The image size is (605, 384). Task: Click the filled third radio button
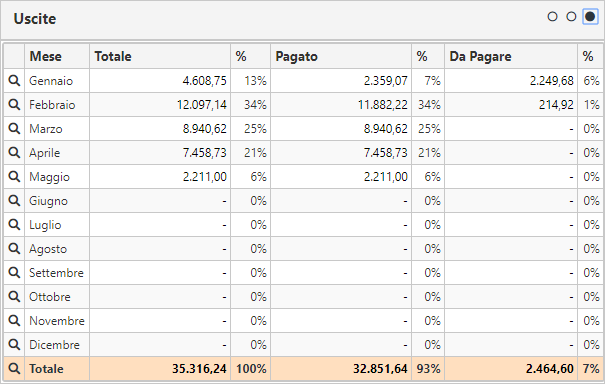590,17
